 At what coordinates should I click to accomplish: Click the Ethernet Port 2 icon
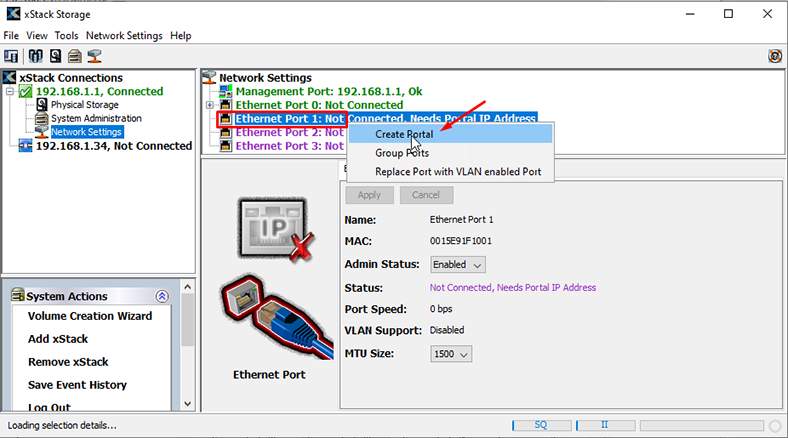pyautogui.click(x=226, y=133)
